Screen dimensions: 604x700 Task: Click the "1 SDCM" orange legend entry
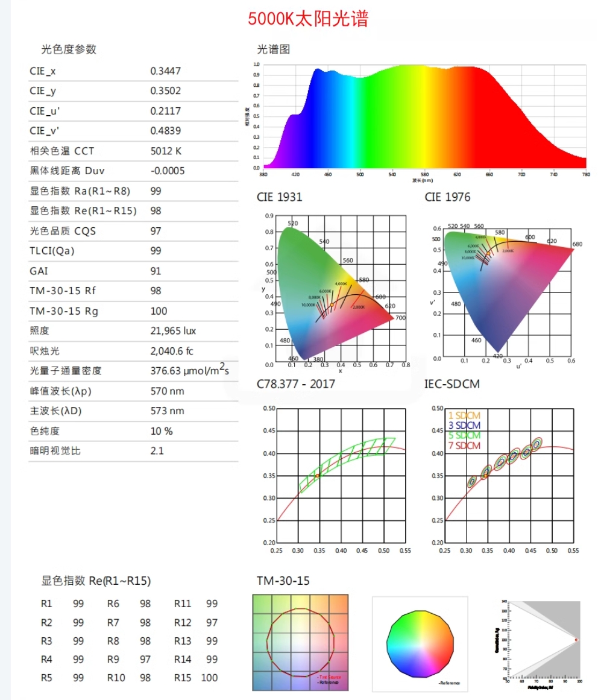pos(464,415)
